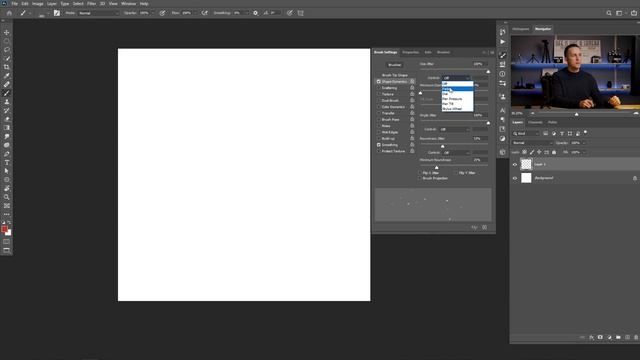
Task: Toggle Shape Dynamics checkbox
Action: [379, 82]
